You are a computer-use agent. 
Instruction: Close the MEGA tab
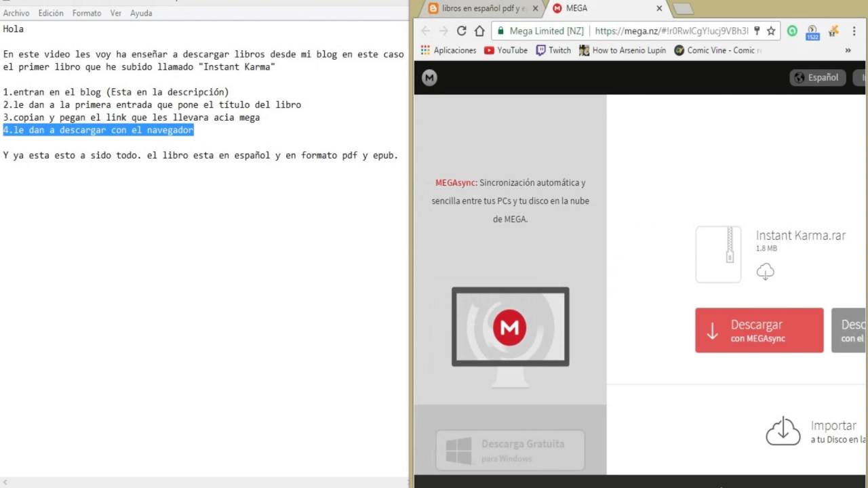659,9
